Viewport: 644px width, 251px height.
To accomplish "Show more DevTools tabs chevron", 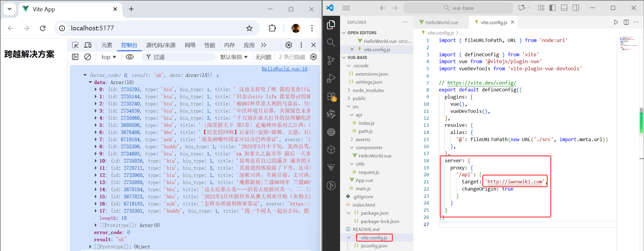I will click(263, 45).
